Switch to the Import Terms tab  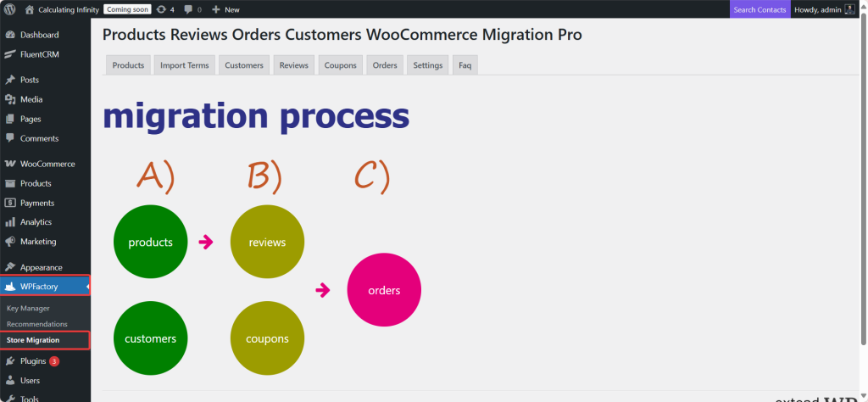click(x=183, y=65)
